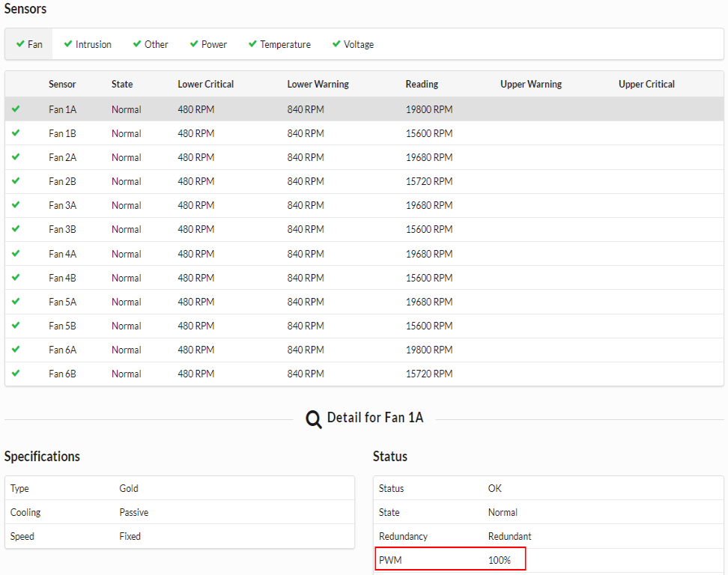Open the Power sensors category
The width and height of the screenshot is (728, 575).
click(x=207, y=44)
